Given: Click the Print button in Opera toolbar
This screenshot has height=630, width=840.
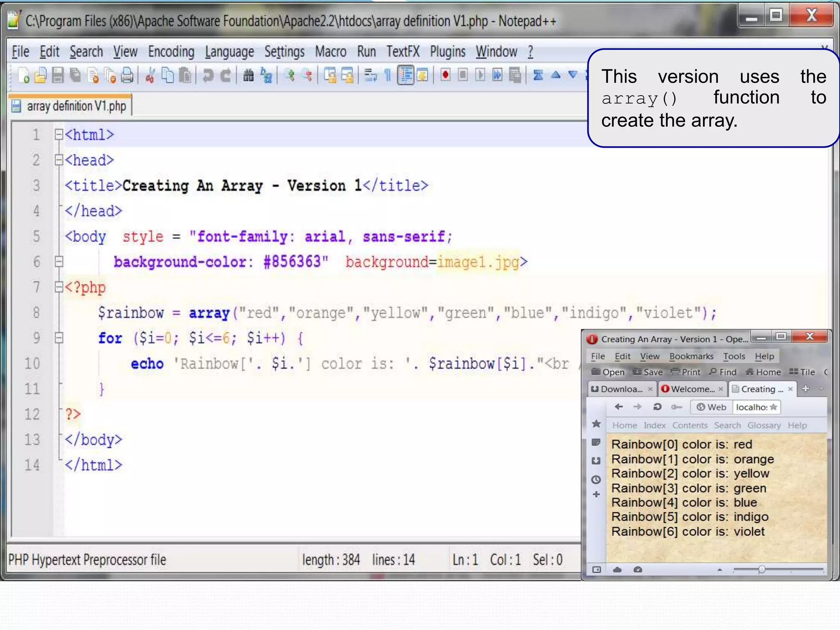Looking at the screenshot, I should [x=685, y=372].
